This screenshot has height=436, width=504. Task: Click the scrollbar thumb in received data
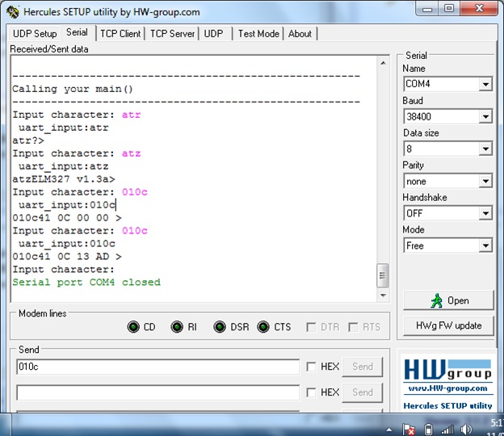(383, 275)
